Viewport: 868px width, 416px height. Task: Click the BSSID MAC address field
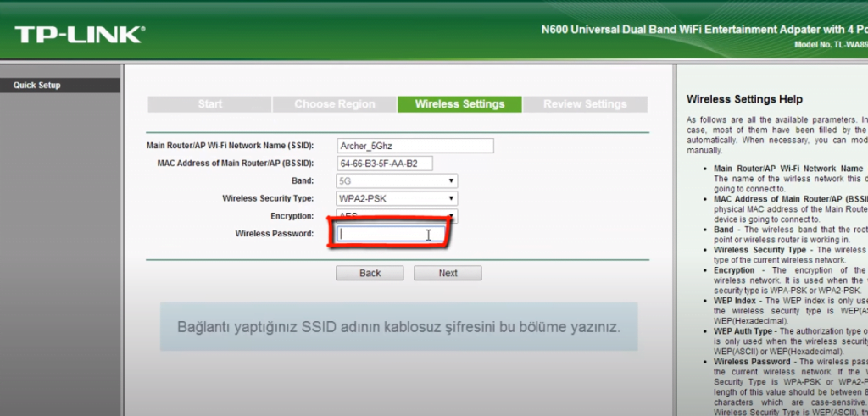385,164
